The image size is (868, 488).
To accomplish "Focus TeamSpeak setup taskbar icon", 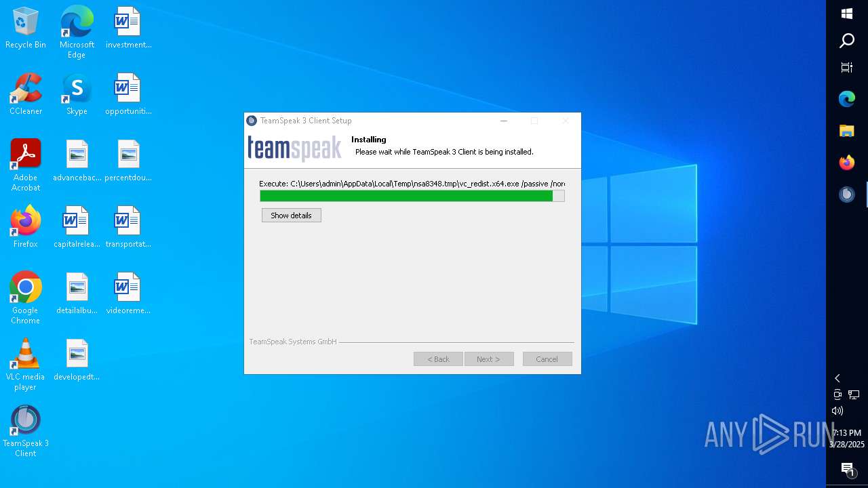I will tap(847, 195).
